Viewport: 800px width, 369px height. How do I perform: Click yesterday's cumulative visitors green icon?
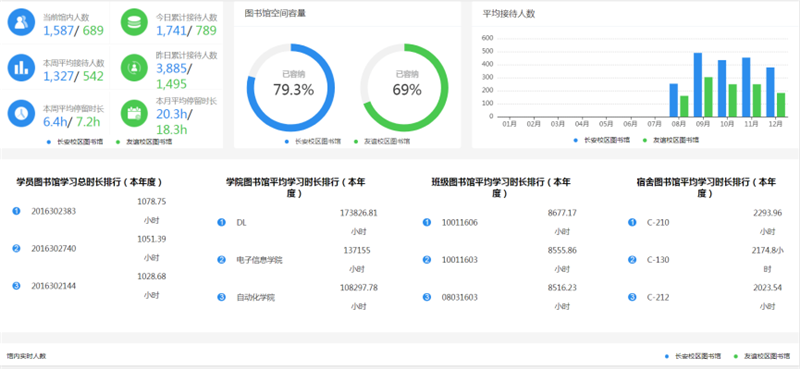(134, 67)
